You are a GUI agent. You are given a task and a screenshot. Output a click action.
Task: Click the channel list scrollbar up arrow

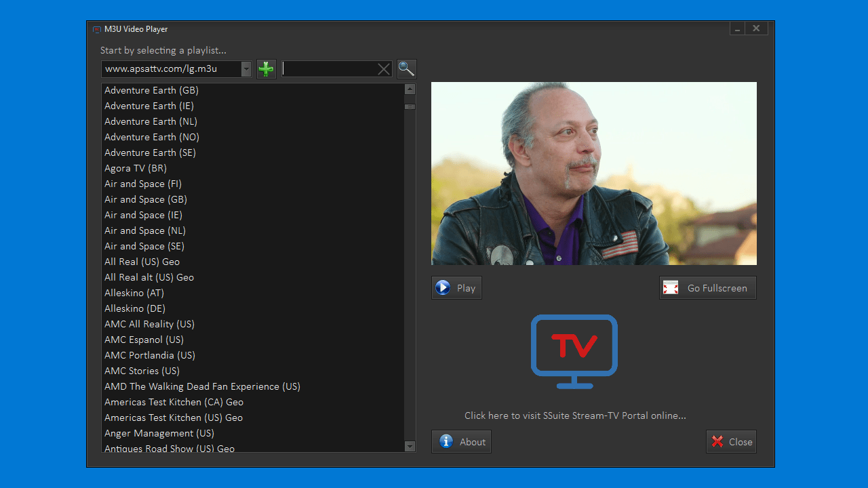(x=409, y=88)
